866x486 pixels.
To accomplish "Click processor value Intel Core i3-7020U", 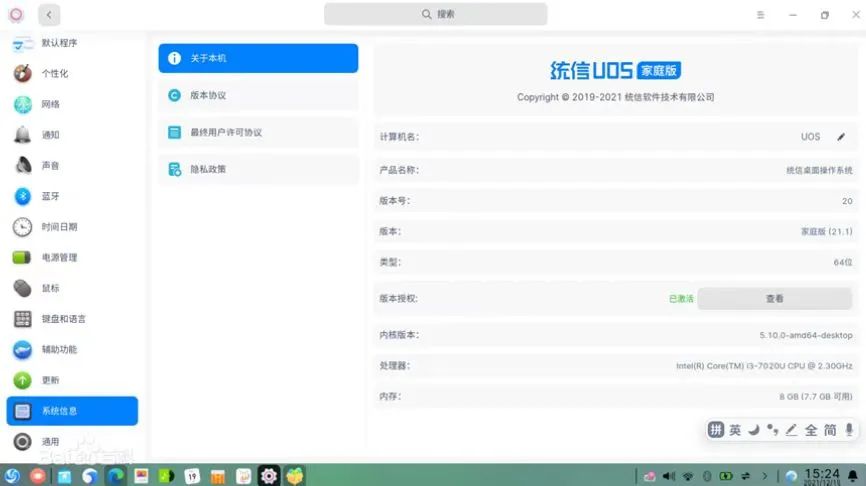I will click(x=764, y=366).
